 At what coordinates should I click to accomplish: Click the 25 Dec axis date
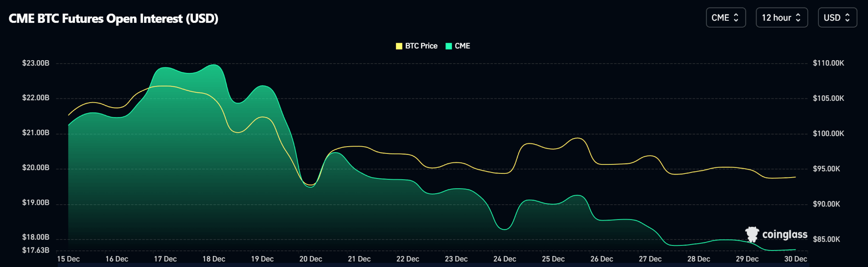point(553,259)
